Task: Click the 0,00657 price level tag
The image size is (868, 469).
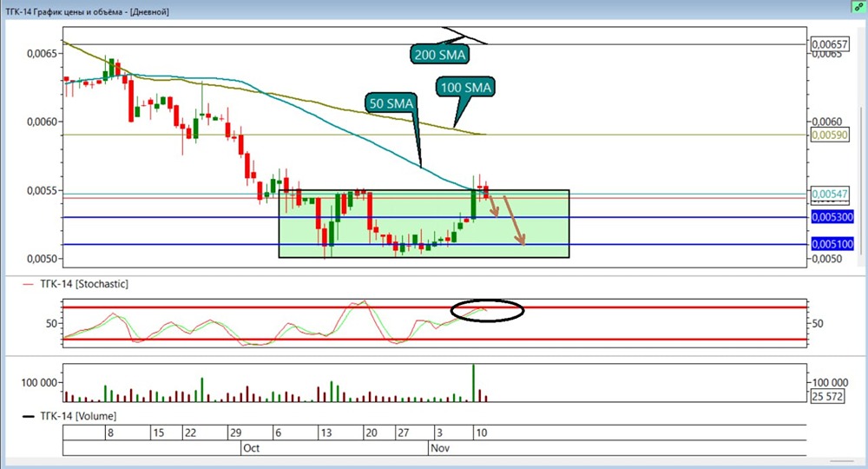Action: [x=829, y=43]
